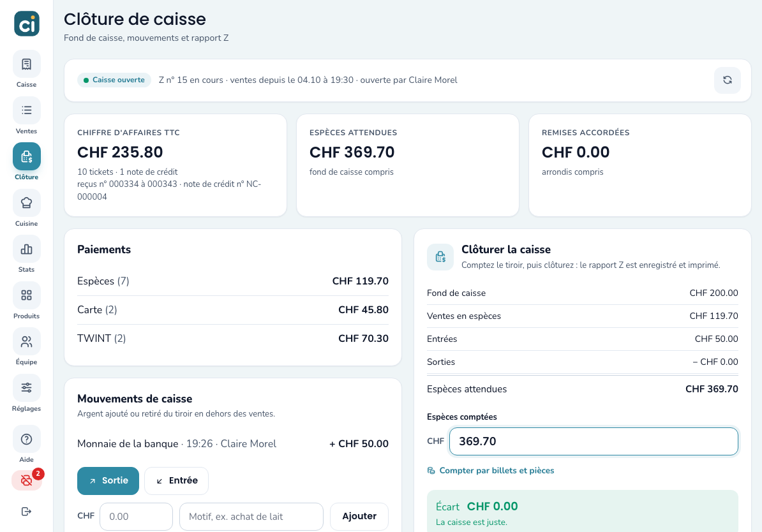Click the 10 tickets · 1 note de crédit text
The image size is (762, 532).
pyautogui.click(x=128, y=172)
